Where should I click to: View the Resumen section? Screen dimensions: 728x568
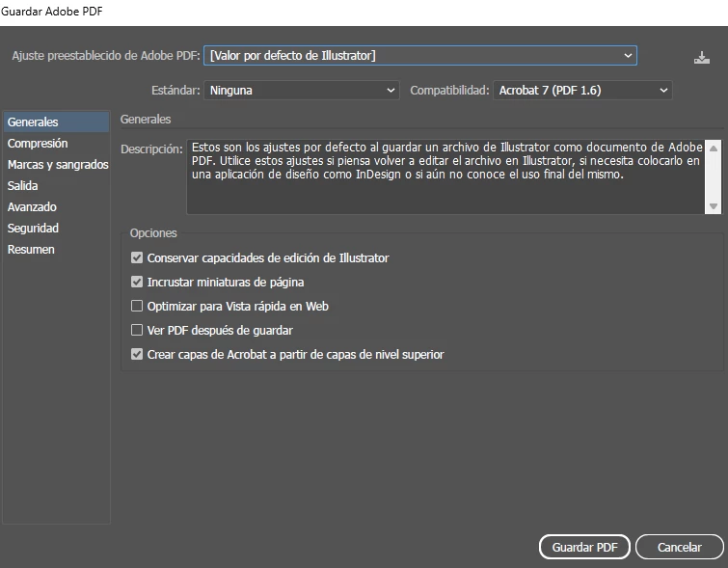(56, 250)
